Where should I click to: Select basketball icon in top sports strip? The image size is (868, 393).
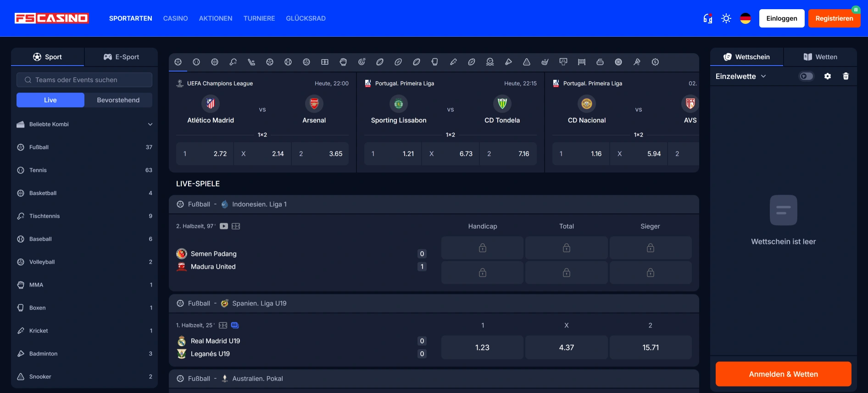click(x=215, y=62)
